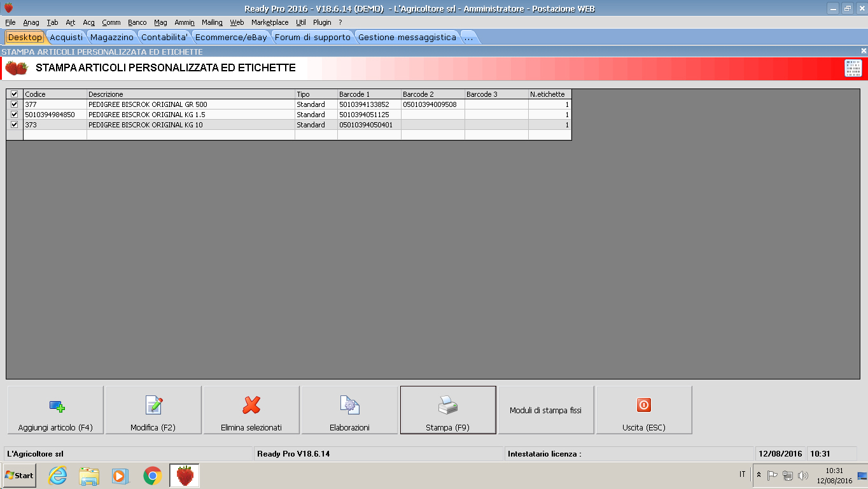Click the Elaborazioni button
This screenshot has height=489, width=868.
tap(349, 410)
